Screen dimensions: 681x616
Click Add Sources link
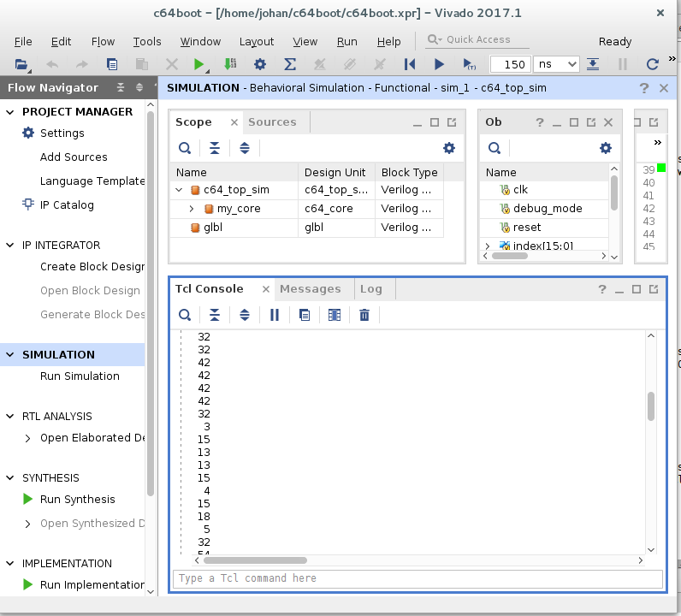click(74, 157)
